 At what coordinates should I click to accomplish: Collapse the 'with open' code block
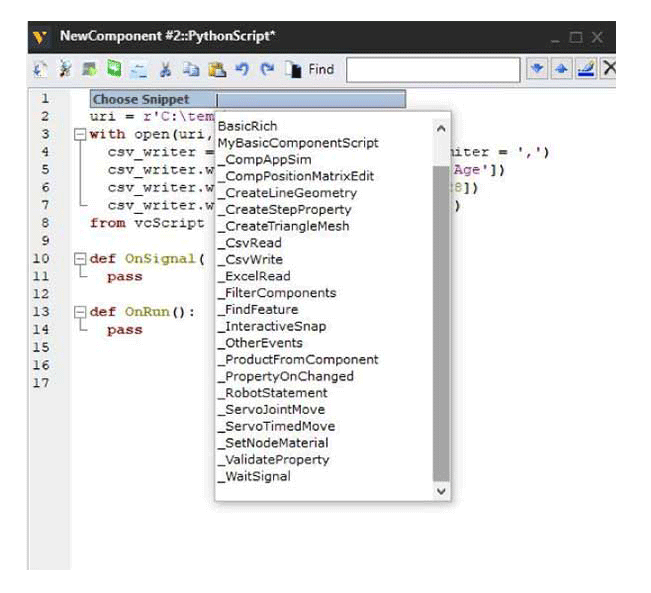(x=78, y=134)
